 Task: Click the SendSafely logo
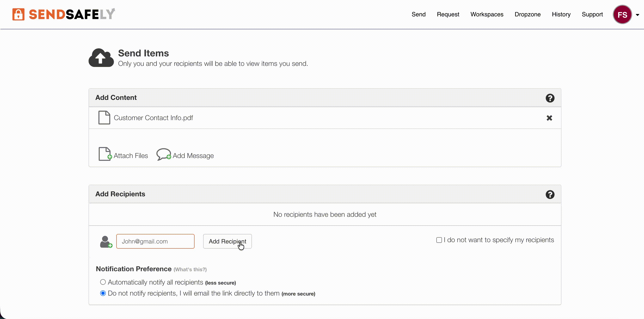click(63, 14)
